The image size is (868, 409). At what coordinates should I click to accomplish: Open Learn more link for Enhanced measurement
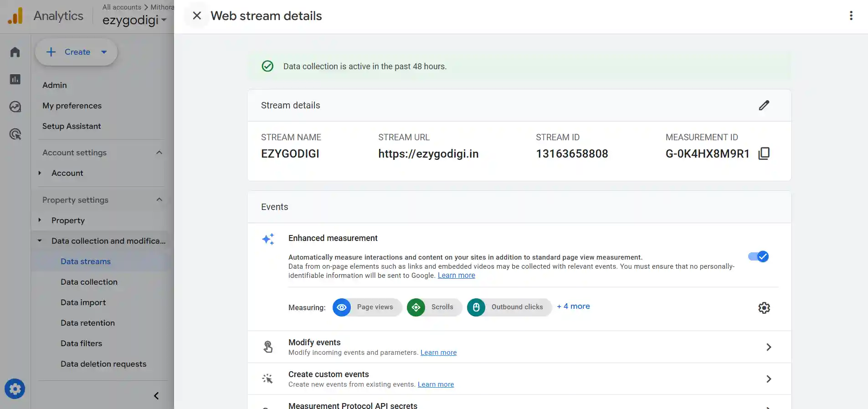pyautogui.click(x=456, y=275)
